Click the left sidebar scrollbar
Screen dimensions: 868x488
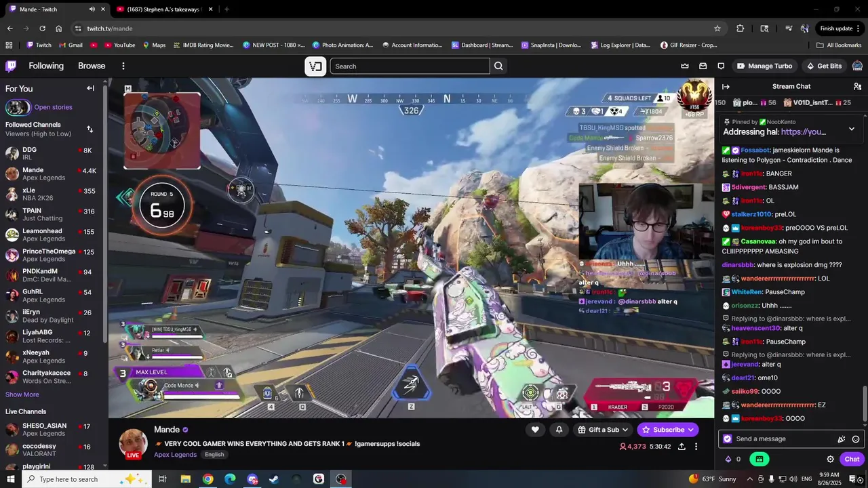point(105,213)
